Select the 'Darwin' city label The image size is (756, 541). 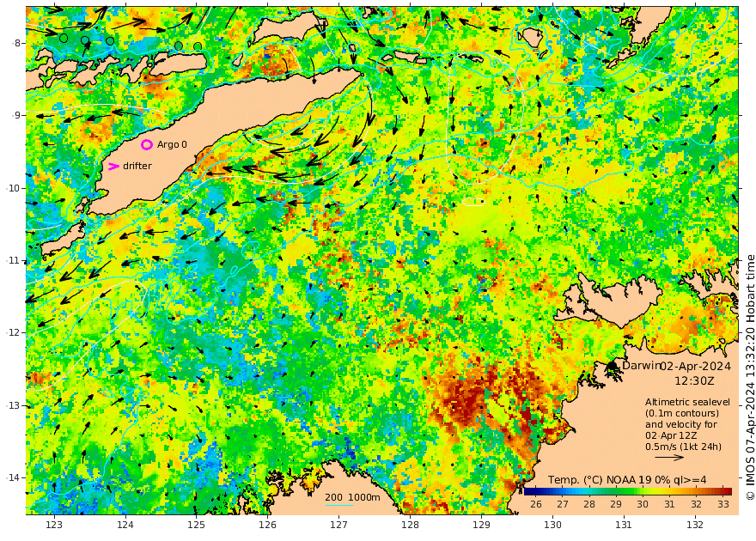640,366
